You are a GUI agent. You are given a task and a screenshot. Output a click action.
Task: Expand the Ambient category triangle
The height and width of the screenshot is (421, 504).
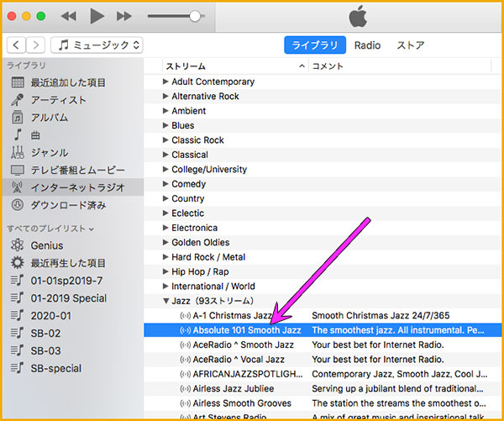coord(165,111)
